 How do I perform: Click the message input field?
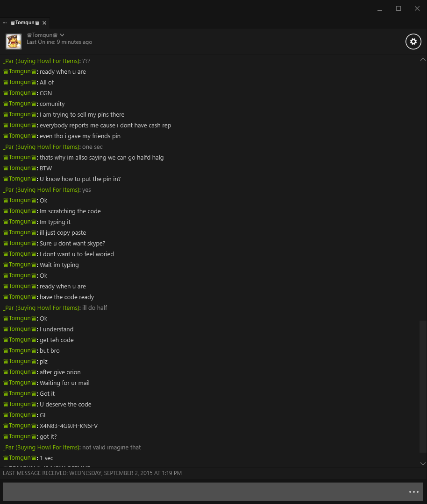tap(205, 492)
